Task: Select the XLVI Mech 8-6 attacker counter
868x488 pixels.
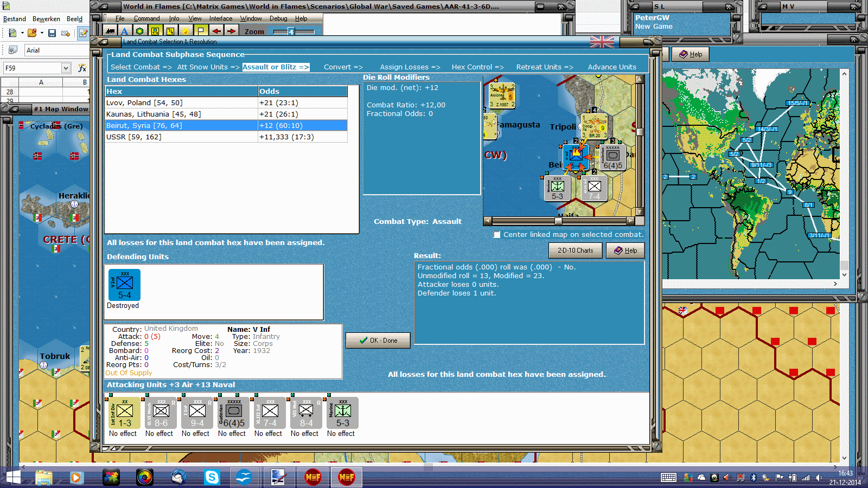Action: coord(159,413)
